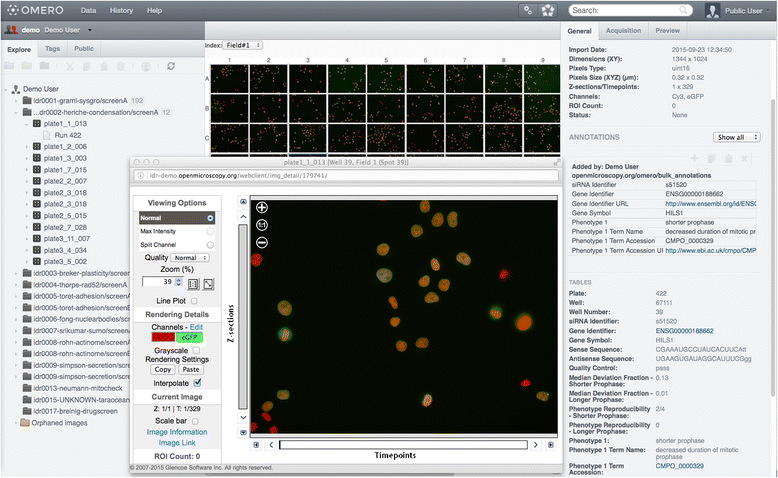The height and width of the screenshot is (478, 778).
Task: Click the zoom out minus icon on viewer
Action: pos(262,242)
